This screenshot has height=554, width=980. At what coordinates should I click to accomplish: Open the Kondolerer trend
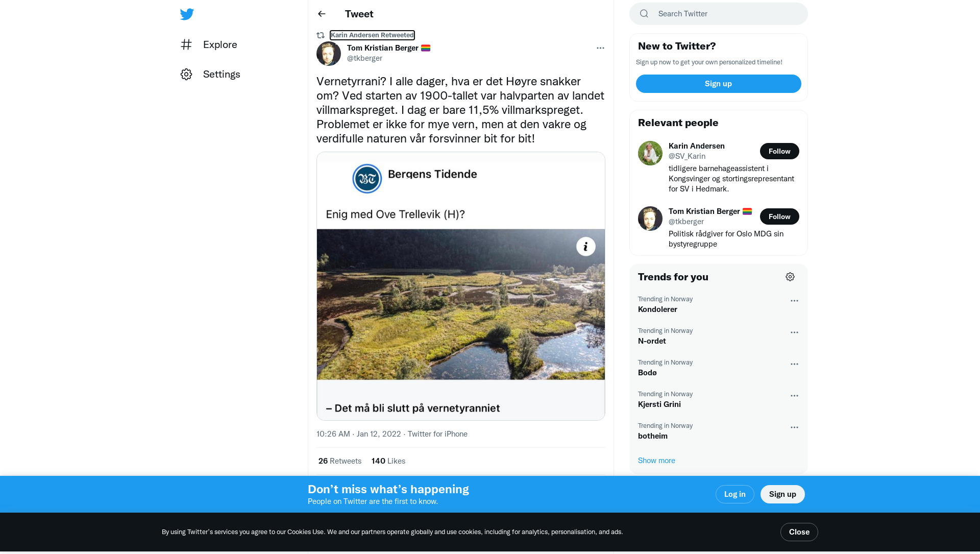719,304
